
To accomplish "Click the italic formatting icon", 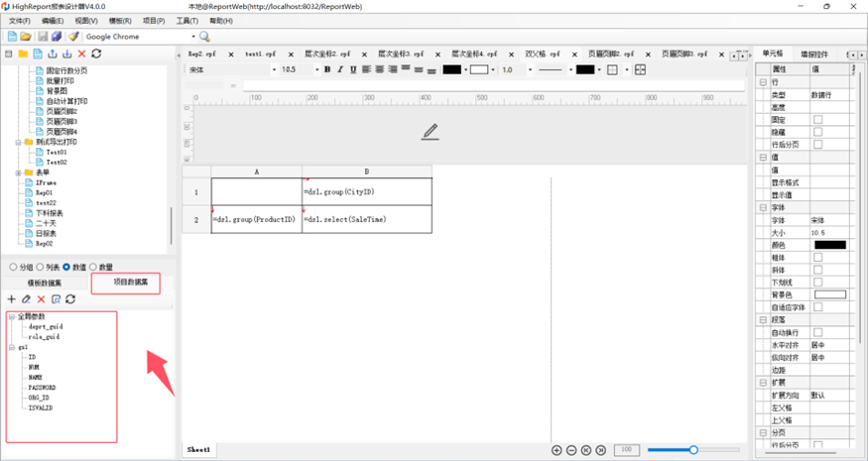I will (x=340, y=69).
